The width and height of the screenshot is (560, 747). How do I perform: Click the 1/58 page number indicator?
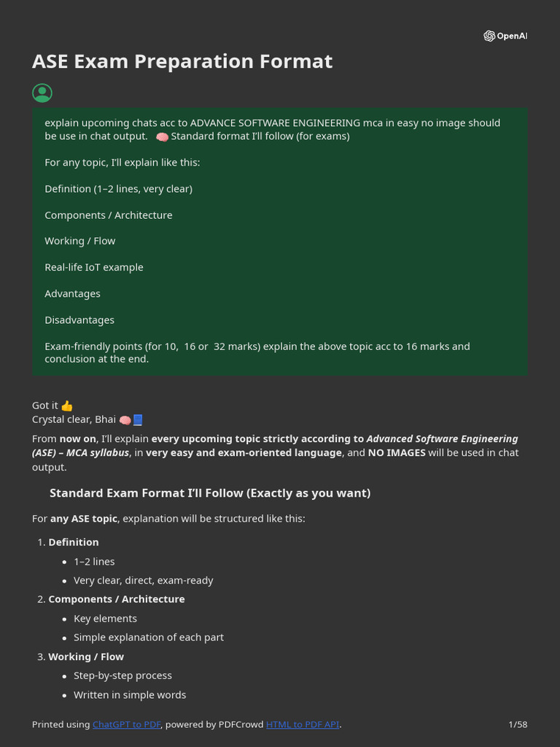pyautogui.click(x=518, y=724)
